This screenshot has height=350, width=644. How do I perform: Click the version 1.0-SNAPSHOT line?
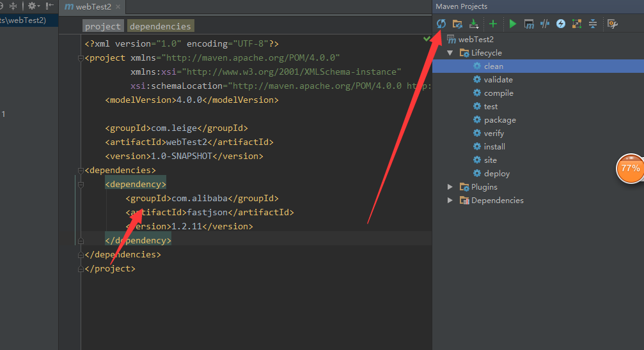click(x=184, y=156)
